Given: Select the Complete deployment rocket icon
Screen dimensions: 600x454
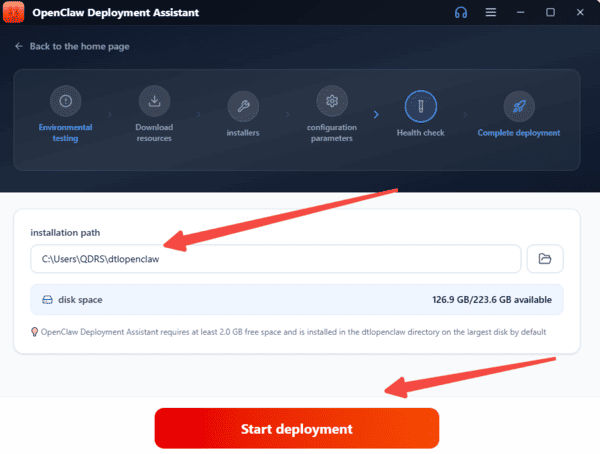Looking at the screenshot, I should 519,106.
